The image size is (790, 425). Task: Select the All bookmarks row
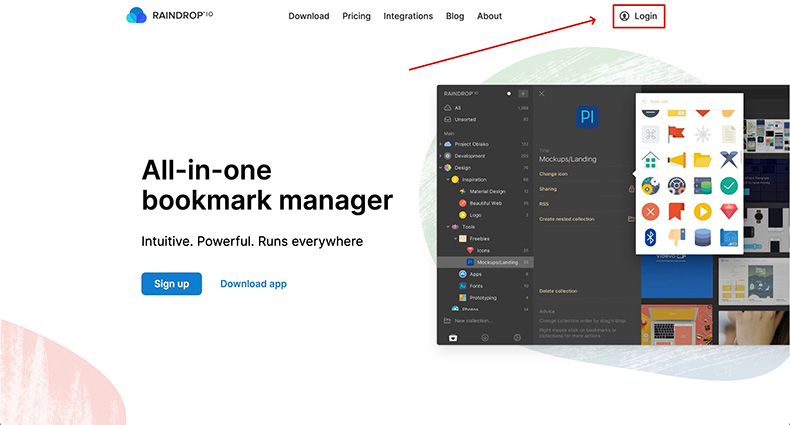[485, 108]
